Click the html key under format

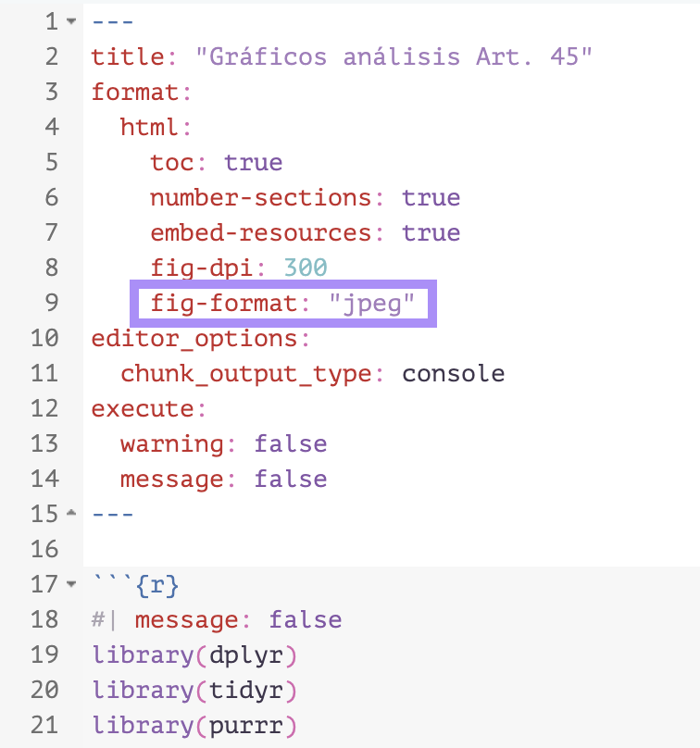tap(150, 128)
